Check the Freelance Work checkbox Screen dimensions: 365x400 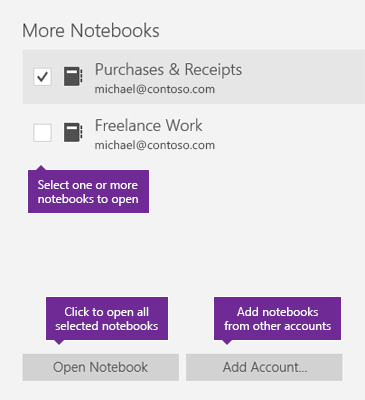(x=42, y=133)
